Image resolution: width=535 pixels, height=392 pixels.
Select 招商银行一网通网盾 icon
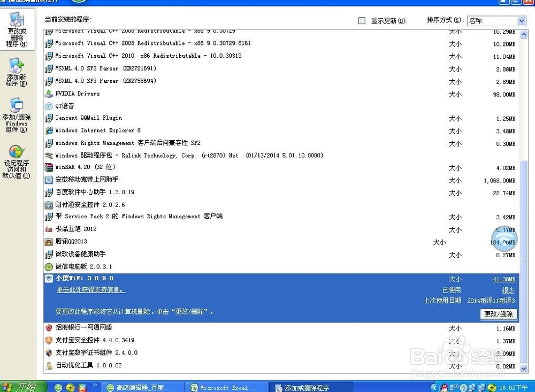[x=49, y=328]
